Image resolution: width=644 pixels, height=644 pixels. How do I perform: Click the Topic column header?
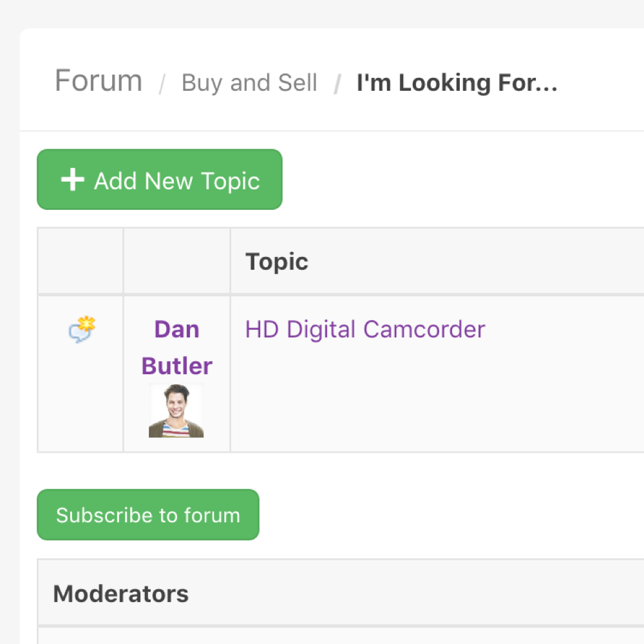277,261
